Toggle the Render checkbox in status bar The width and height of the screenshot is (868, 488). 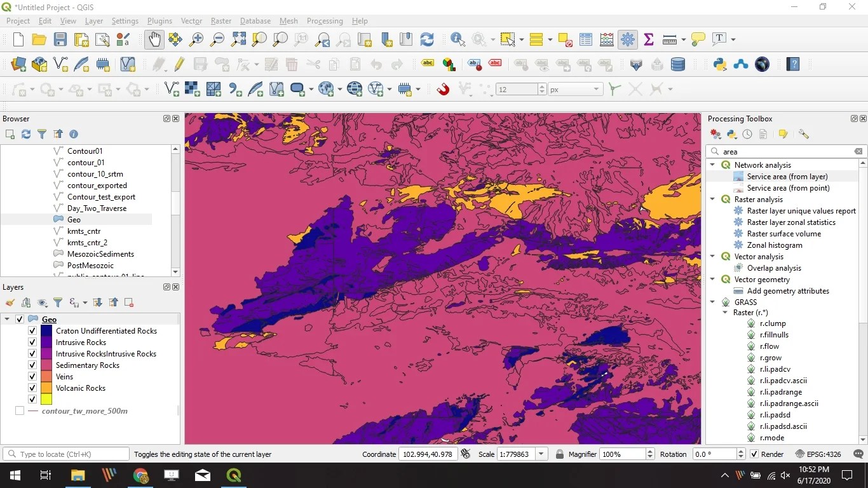[x=754, y=454]
